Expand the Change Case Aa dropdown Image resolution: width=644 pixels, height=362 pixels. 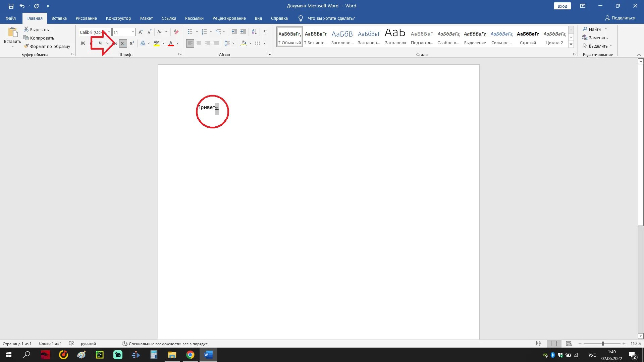[x=166, y=32]
